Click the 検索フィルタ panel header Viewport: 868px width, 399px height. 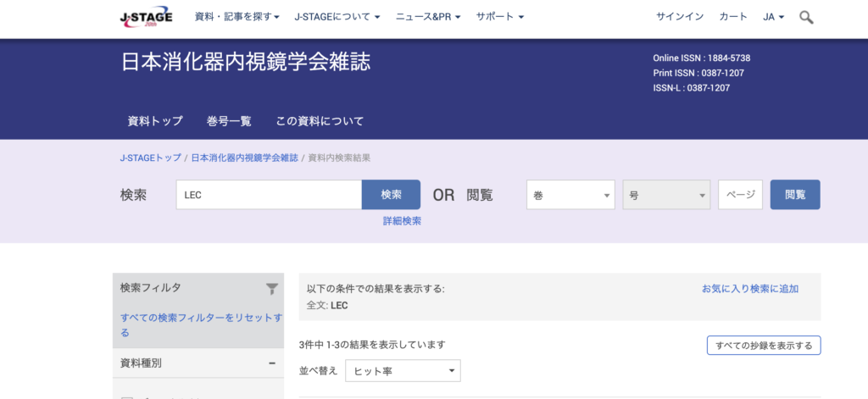[198, 288]
